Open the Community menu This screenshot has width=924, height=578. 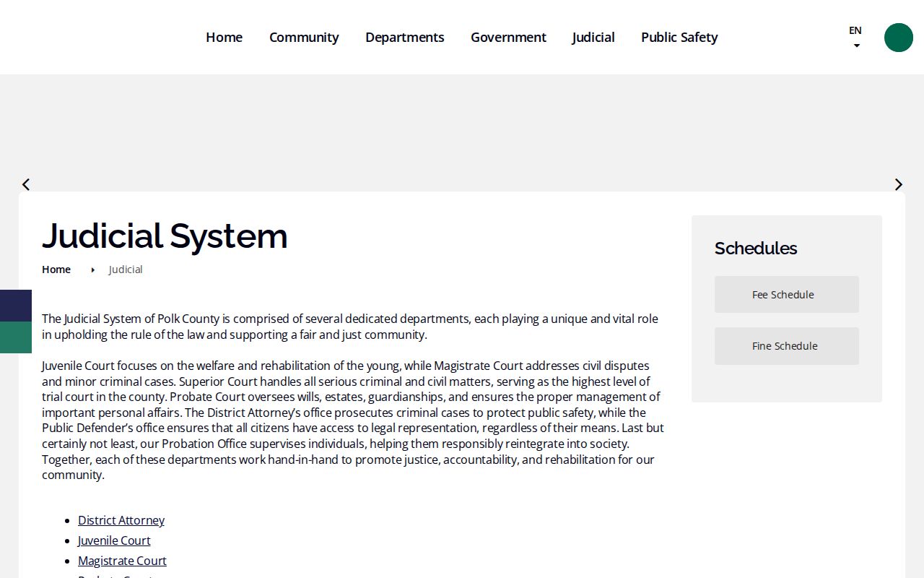304,38
